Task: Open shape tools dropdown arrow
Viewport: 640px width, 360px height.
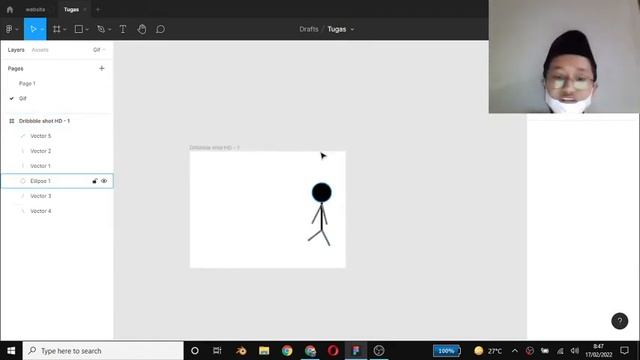Action: click(x=87, y=29)
